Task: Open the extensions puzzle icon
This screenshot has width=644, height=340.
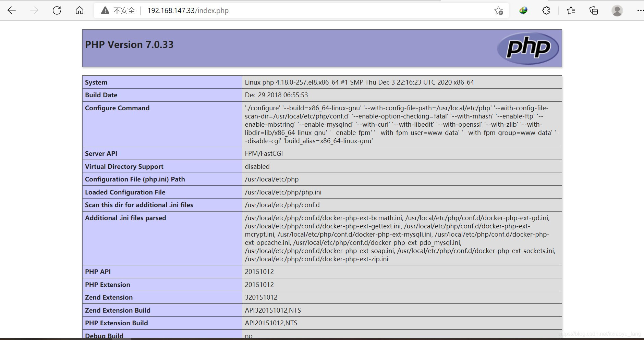Action: pyautogui.click(x=546, y=11)
